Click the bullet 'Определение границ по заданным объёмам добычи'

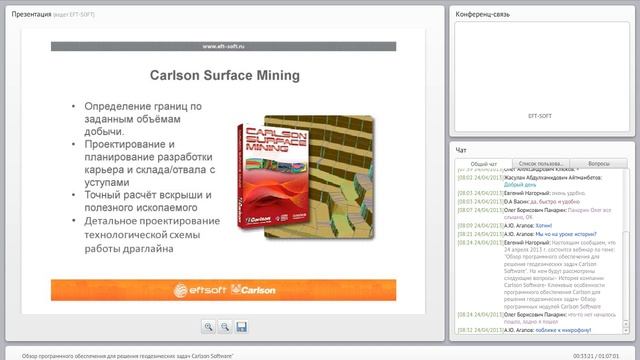coord(143,119)
